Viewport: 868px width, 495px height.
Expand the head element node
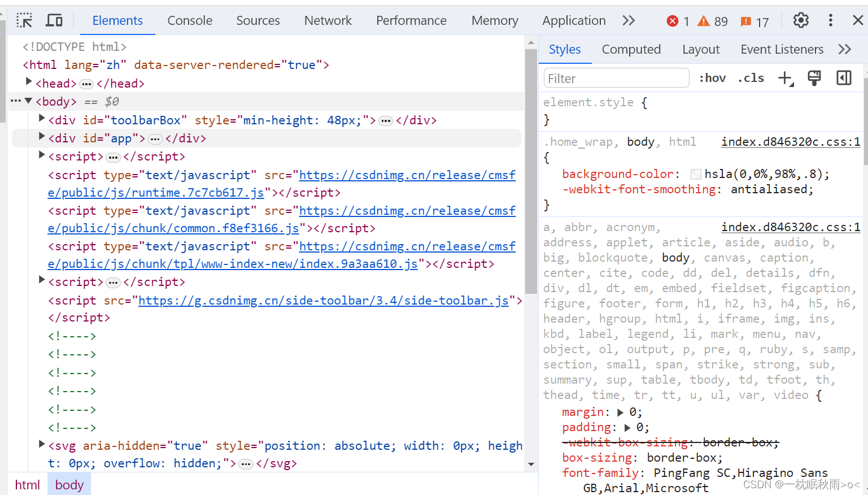(x=29, y=82)
